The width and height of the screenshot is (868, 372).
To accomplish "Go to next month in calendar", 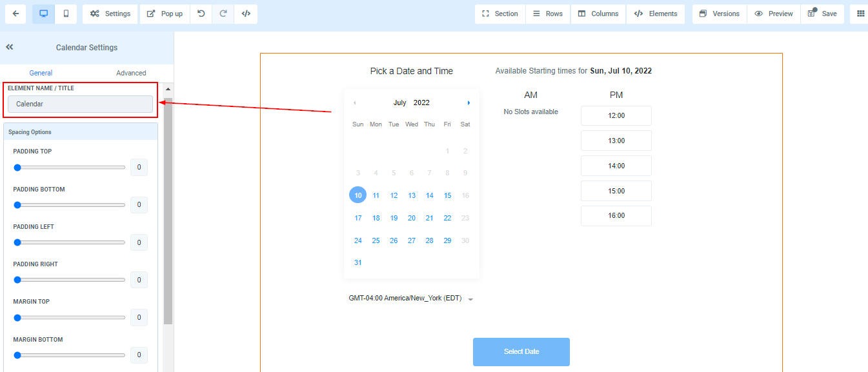I will pyautogui.click(x=469, y=103).
